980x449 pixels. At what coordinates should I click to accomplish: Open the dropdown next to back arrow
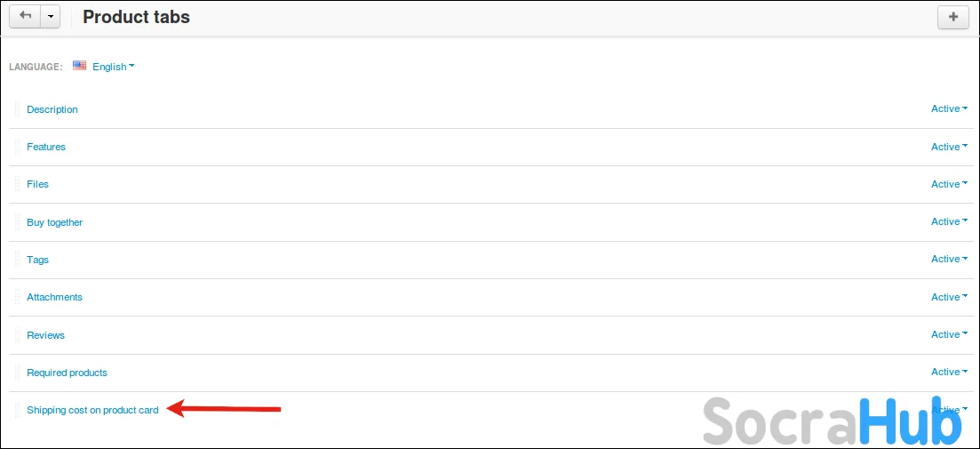pos(51,17)
